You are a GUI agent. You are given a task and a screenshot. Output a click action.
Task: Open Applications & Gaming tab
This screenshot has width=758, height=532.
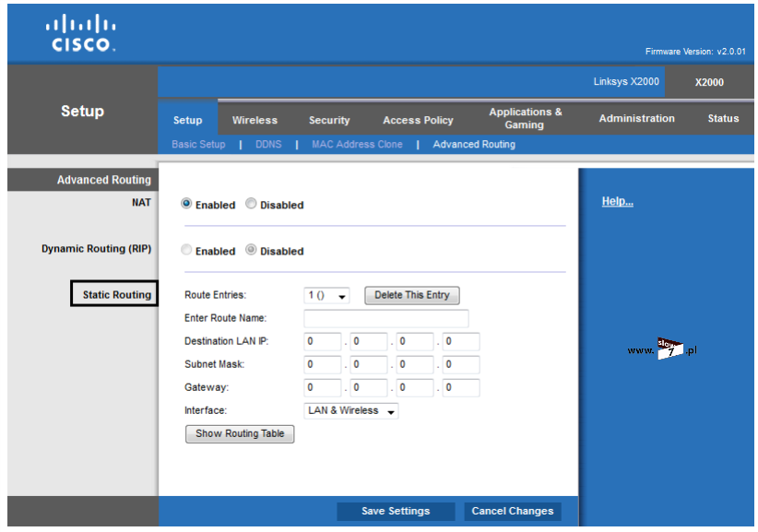pos(525,118)
